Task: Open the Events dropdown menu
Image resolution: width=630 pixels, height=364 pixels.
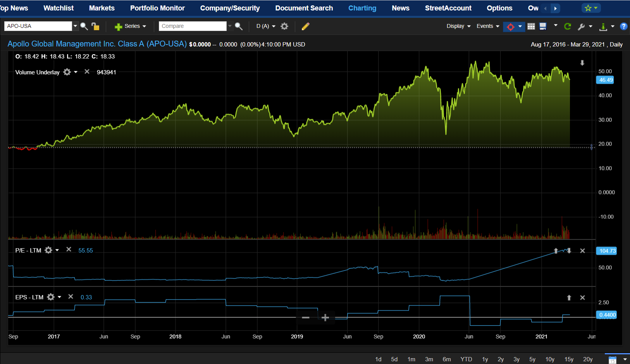Action: click(x=488, y=26)
